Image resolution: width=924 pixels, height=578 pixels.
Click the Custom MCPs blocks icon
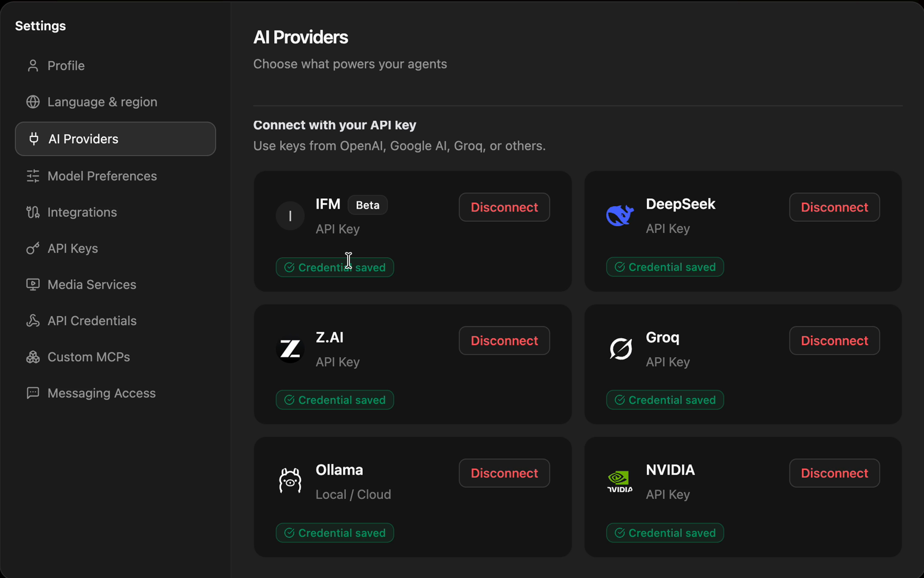(33, 357)
